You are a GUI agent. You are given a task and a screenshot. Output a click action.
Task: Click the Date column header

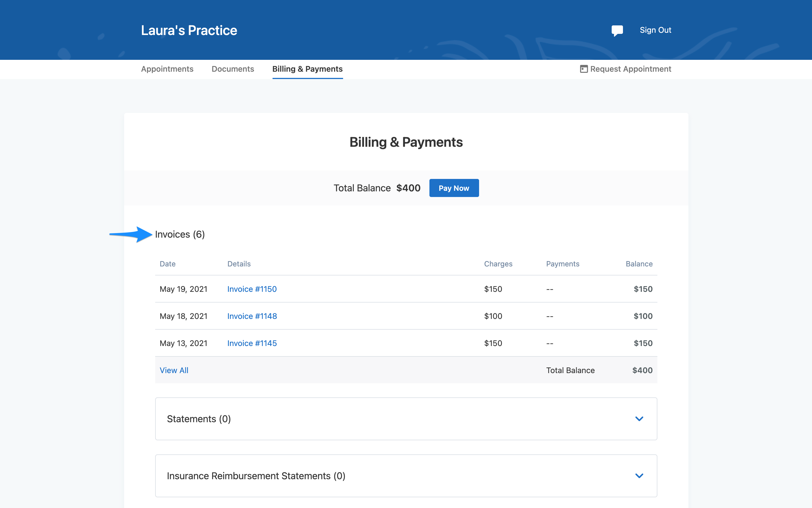click(168, 264)
